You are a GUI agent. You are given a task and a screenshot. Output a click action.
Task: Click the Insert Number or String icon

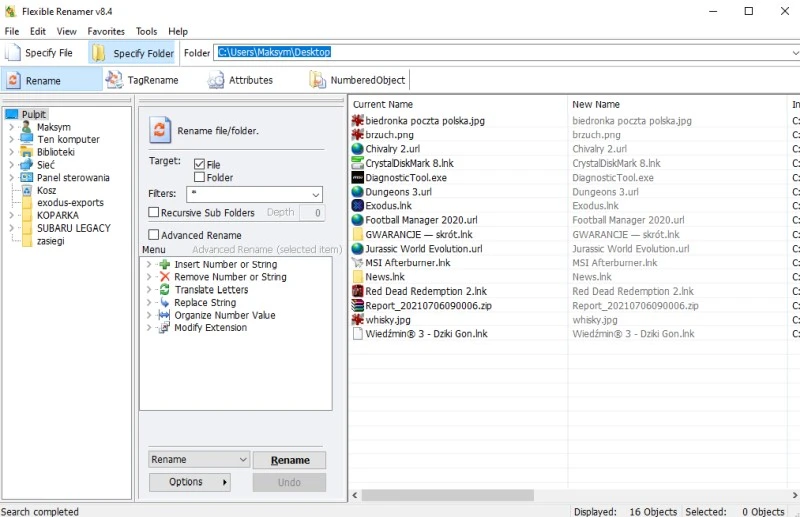click(164, 265)
